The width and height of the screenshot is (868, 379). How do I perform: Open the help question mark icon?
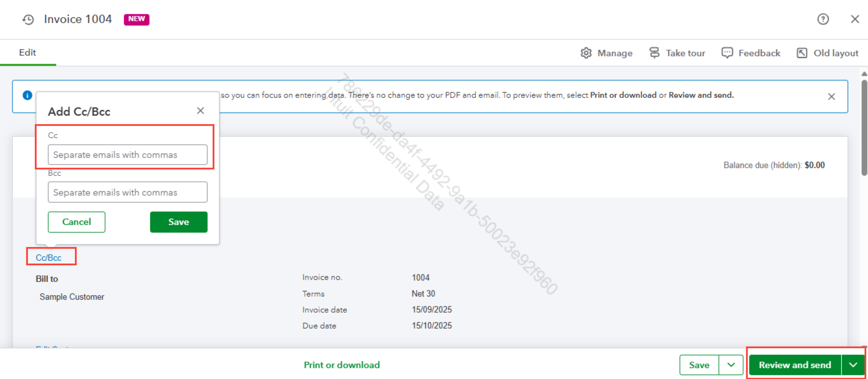[823, 19]
